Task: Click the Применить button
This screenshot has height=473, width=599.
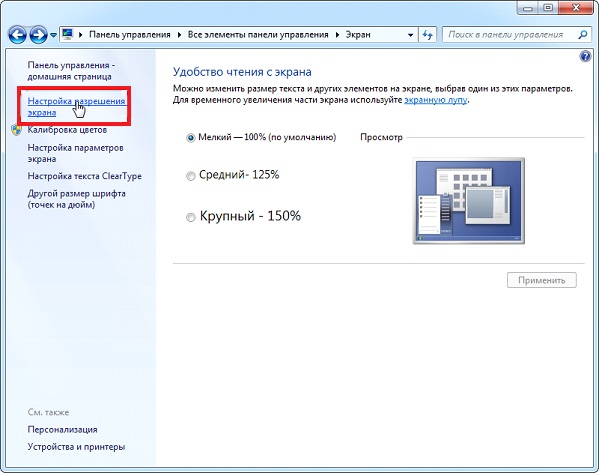Action: (542, 280)
